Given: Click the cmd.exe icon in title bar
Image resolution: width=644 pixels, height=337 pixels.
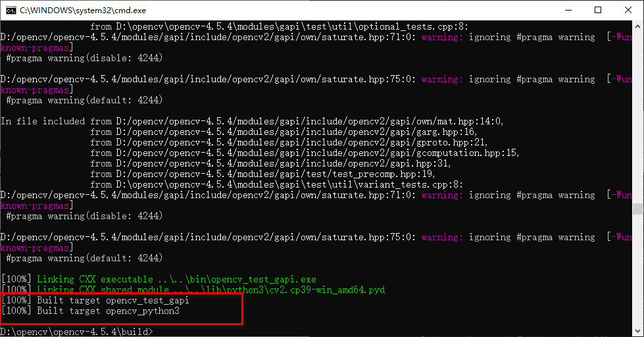Looking at the screenshot, I should (11, 11).
